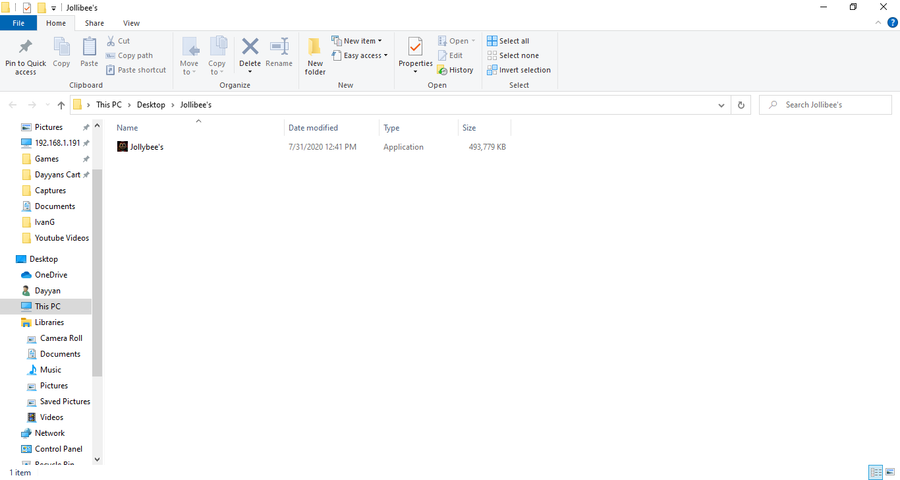Click the Refresh button beside address bar

[741, 105]
